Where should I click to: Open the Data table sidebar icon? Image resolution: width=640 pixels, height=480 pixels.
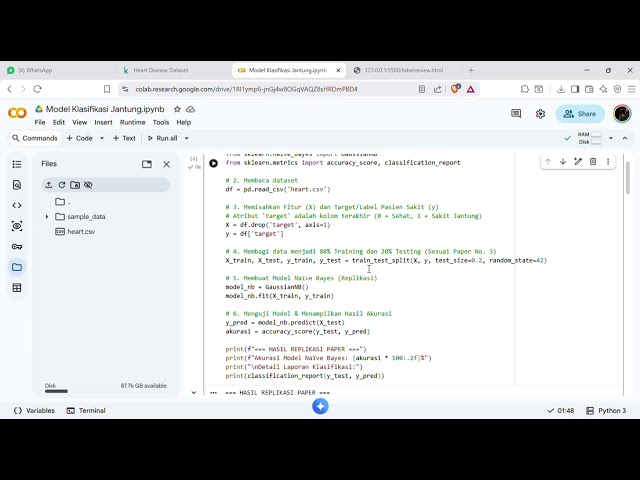coord(17,288)
